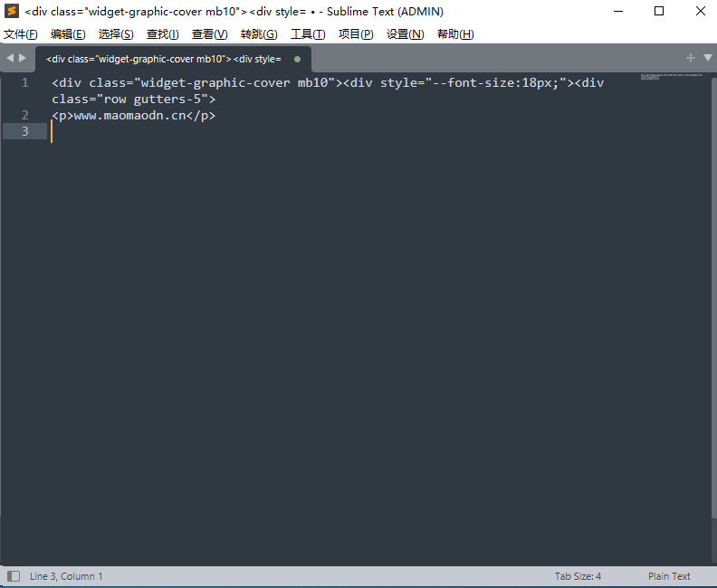
Task: Open Tab Size: 4 indentation selector
Action: click(578, 576)
